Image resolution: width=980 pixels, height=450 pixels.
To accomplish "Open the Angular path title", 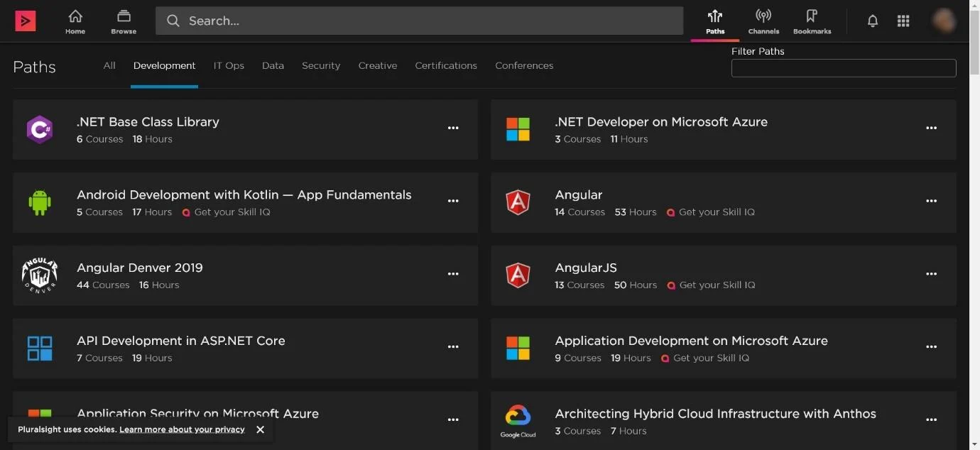I will (x=578, y=194).
